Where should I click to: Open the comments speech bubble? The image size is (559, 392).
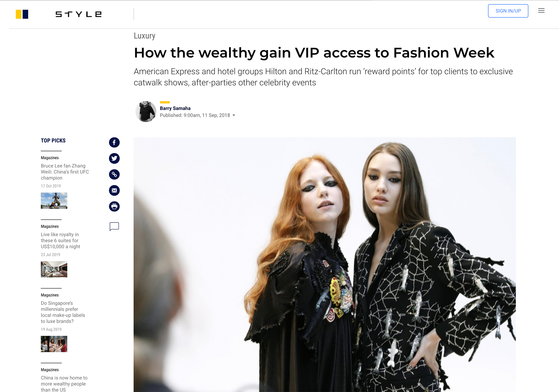tap(114, 226)
